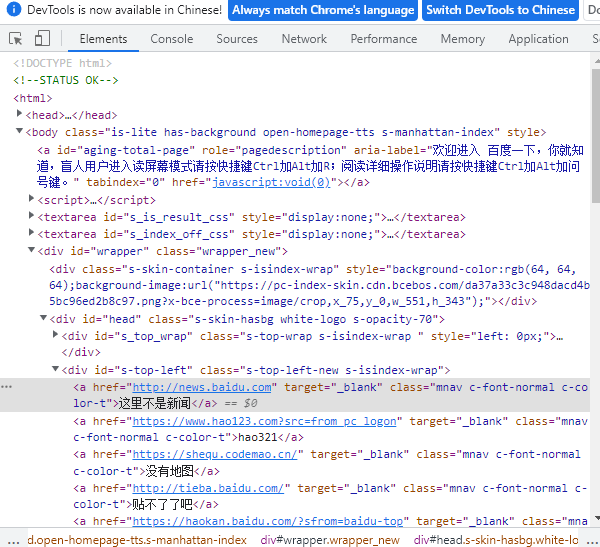Expand the s_is_result_css textarea node
This screenshot has width=600, height=547.
pos(31,216)
